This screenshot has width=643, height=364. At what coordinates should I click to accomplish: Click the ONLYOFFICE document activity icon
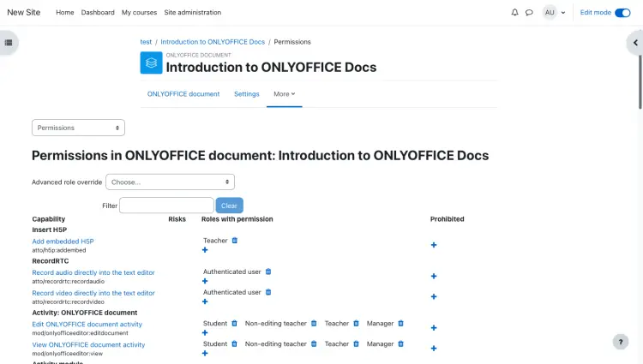coord(151,63)
